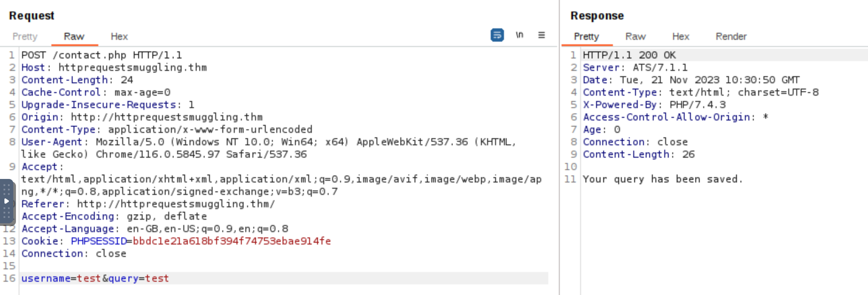Switch Response view to the Raw tab
Screen dimensions: 868x295
(635, 37)
